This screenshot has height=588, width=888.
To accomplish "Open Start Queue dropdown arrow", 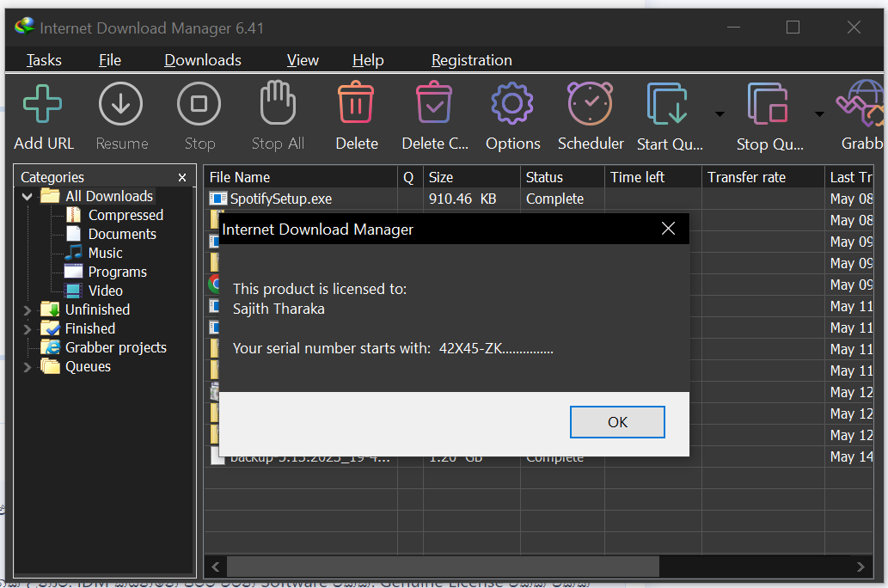I will [x=720, y=114].
